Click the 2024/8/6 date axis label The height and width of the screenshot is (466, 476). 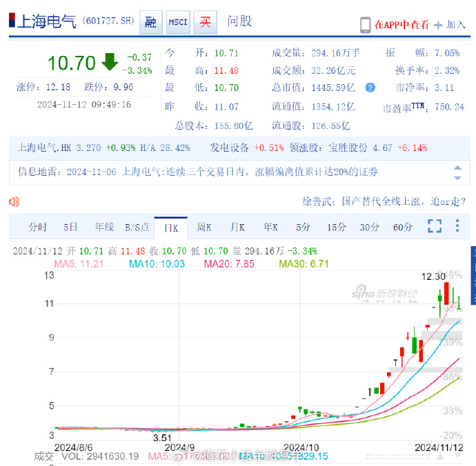tap(73, 447)
